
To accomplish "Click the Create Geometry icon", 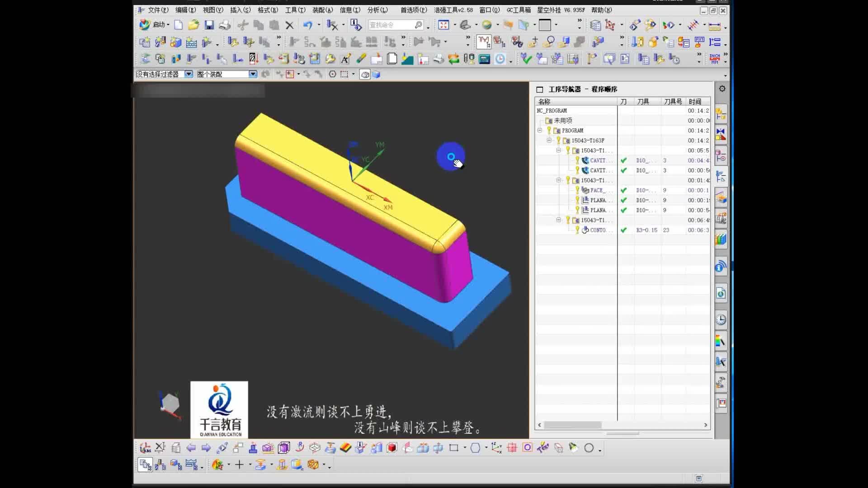I will point(176,42).
